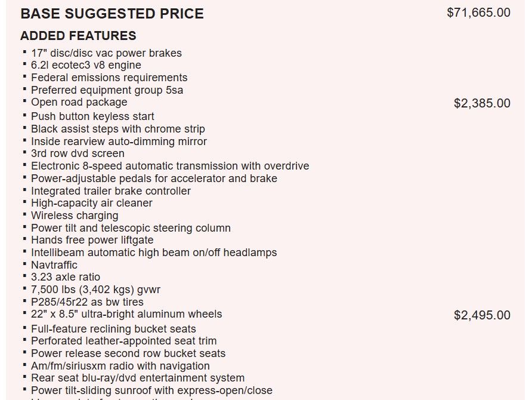Click the Wireless charging feature
532x400 pixels.
[x=75, y=216]
